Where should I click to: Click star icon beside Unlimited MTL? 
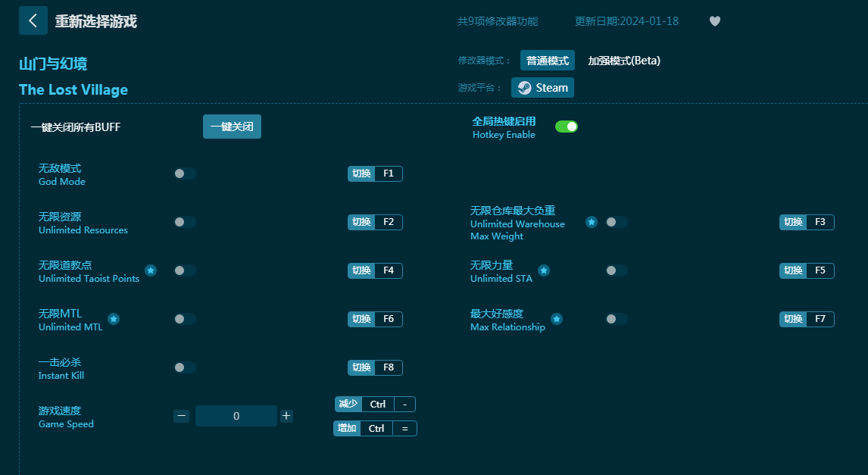click(114, 319)
